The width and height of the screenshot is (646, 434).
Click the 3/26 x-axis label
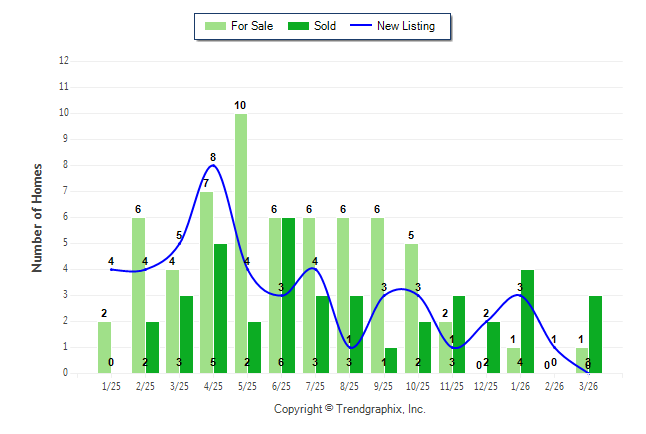point(589,385)
